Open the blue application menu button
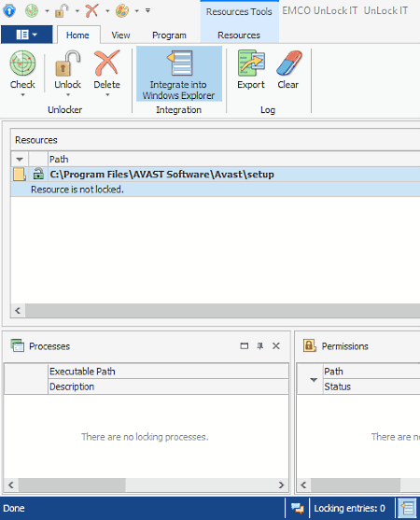The image size is (420, 520). (x=26, y=35)
